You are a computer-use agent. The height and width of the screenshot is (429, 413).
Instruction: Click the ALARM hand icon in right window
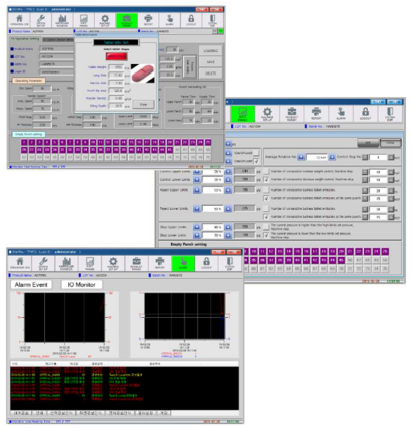pos(341,114)
